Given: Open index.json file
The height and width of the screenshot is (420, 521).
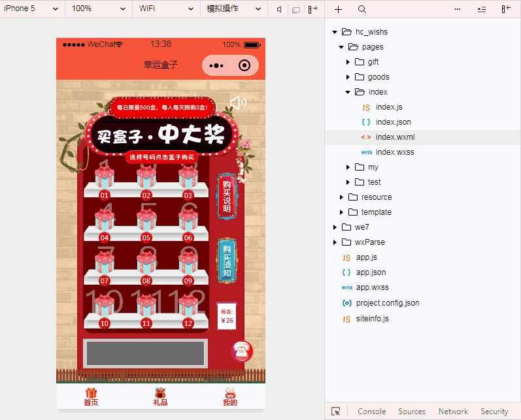Looking at the screenshot, I should tap(386, 122).
